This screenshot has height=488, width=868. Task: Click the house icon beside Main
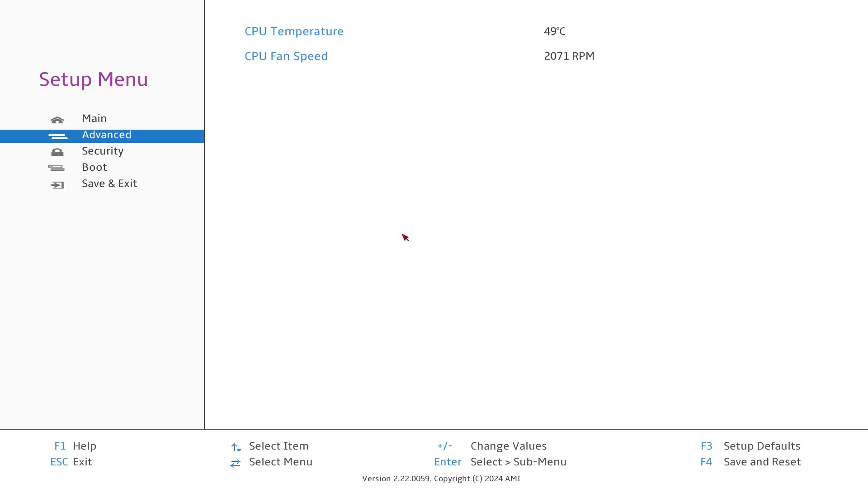click(57, 120)
